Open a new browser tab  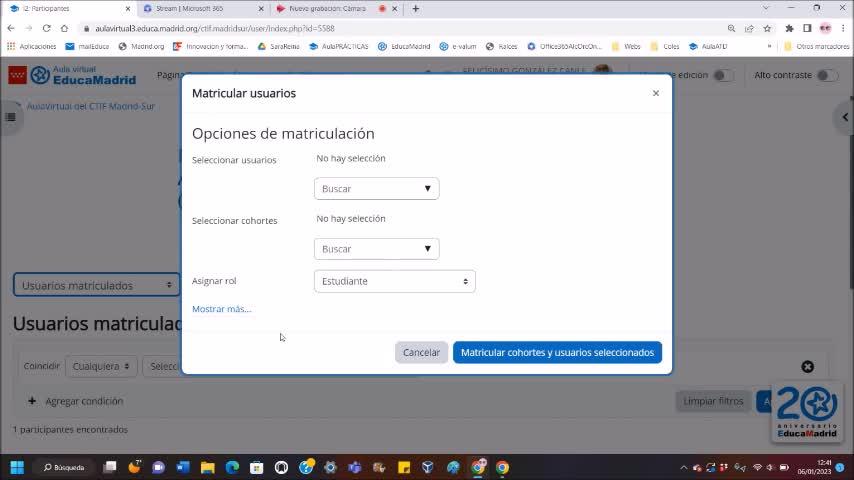[x=416, y=9]
